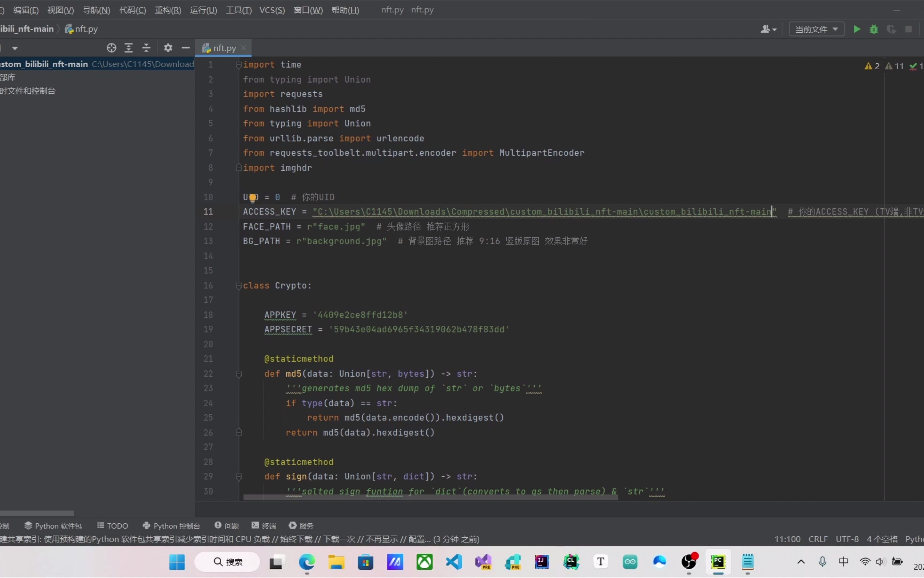Viewport: 924px width, 578px height.
Task: Change UTF-8 file encoding in status bar
Action: 847,539
